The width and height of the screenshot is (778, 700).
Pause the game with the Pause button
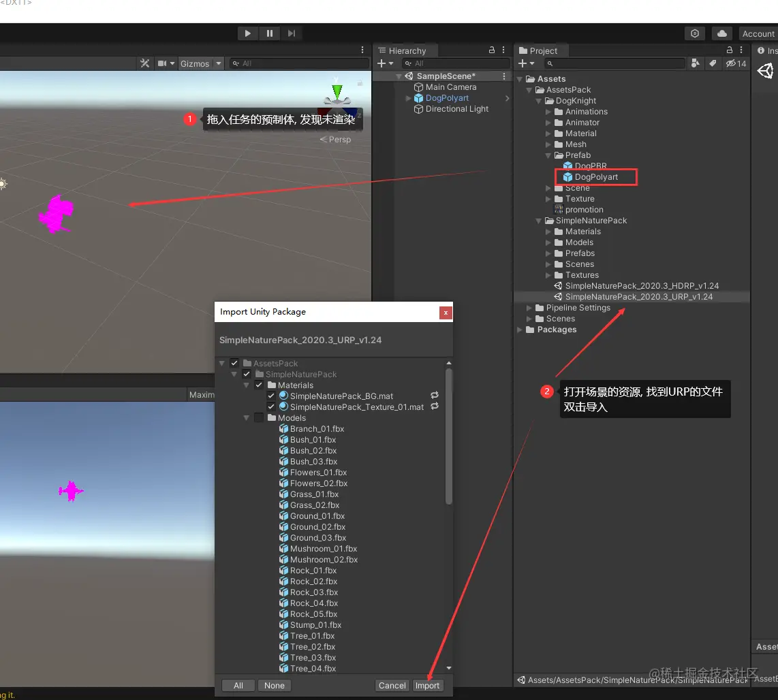(x=269, y=33)
